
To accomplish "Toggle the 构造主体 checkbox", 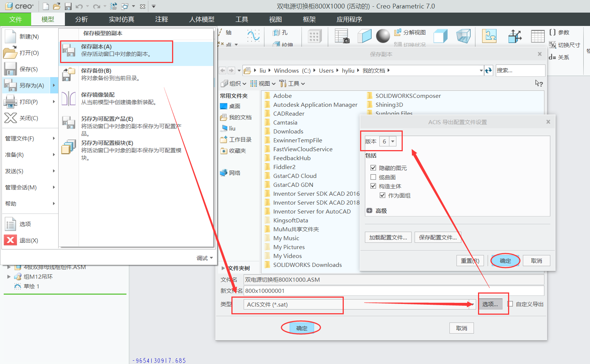I will (373, 186).
